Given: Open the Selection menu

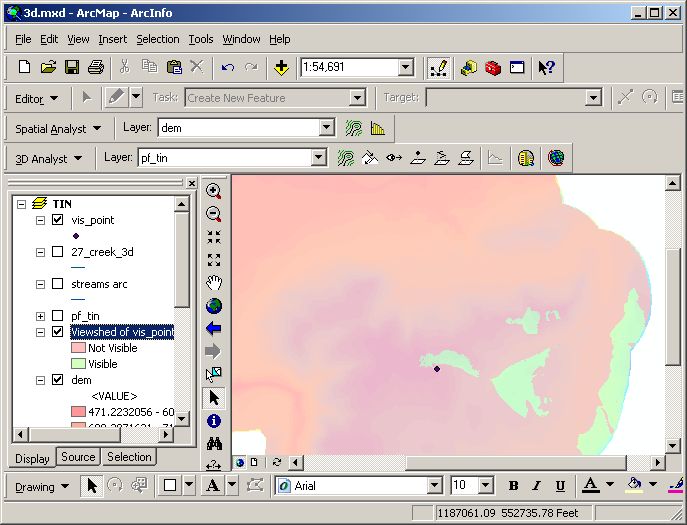Looking at the screenshot, I should click(158, 39).
